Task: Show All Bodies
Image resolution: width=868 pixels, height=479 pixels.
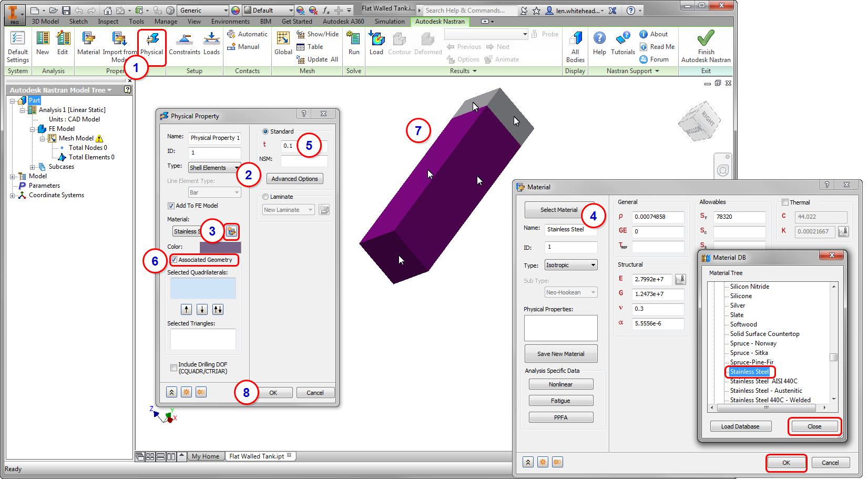Action: pos(575,47)
